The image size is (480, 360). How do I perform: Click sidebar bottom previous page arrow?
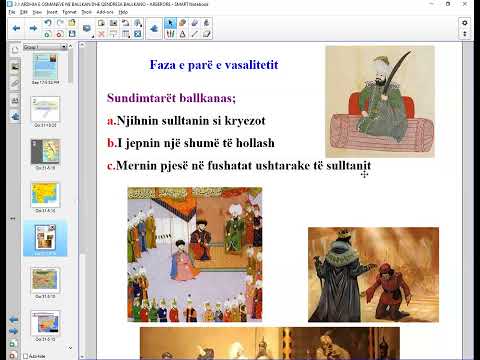[14, 320]
